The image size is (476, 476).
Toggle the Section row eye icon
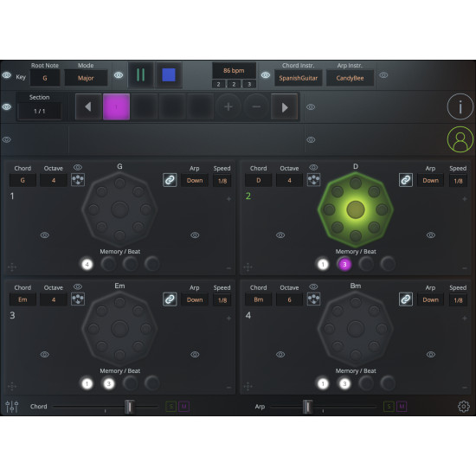click(7, 106)
